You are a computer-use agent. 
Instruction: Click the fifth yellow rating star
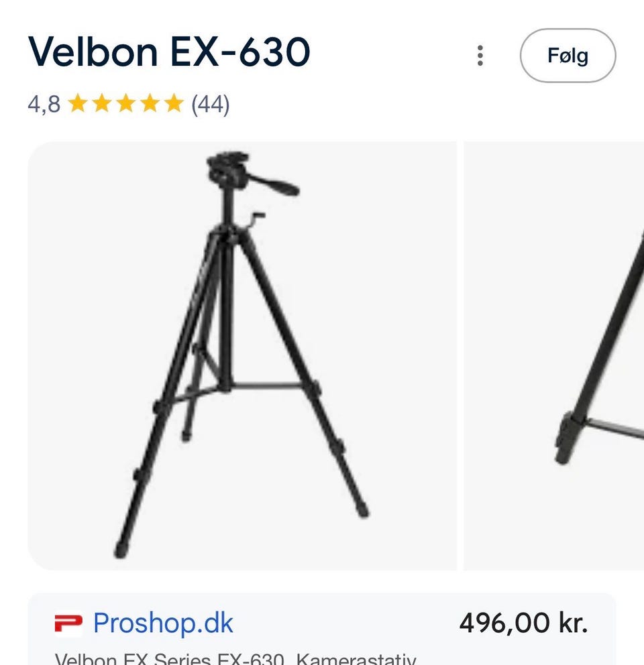[174, 103]
